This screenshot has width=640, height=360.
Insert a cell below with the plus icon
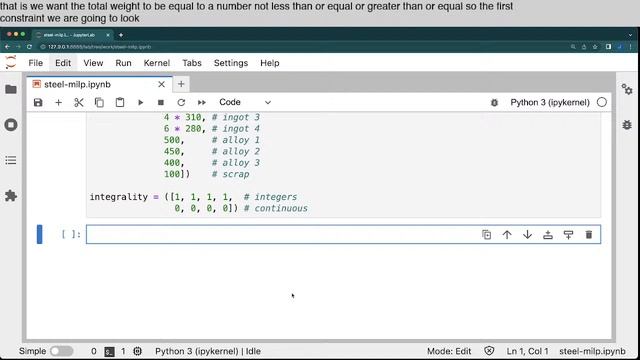pyautogui.click(x=58, y=102)
